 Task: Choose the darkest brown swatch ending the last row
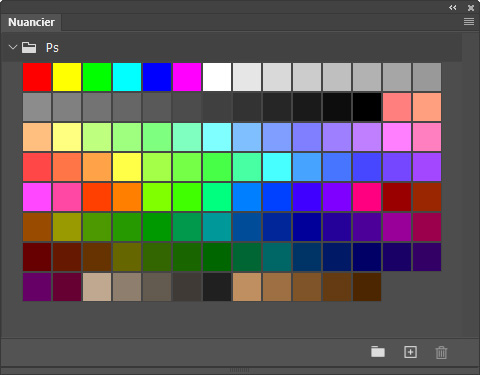tap(367, 287)
